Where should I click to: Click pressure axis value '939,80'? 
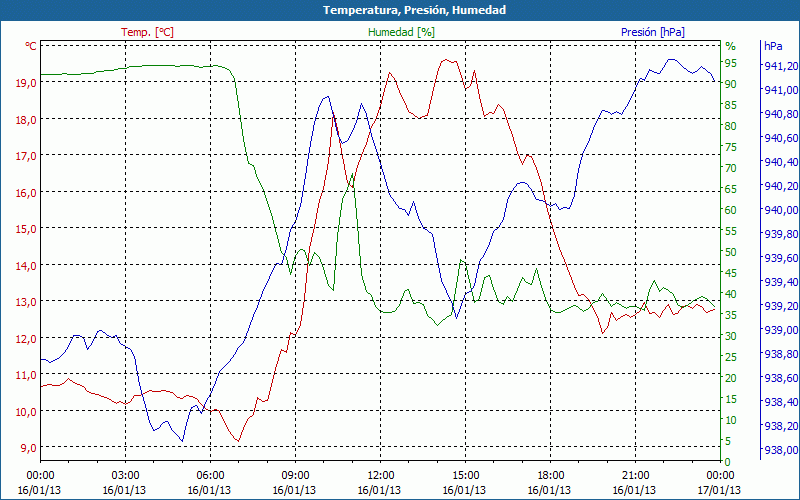(x=781, y=234)
